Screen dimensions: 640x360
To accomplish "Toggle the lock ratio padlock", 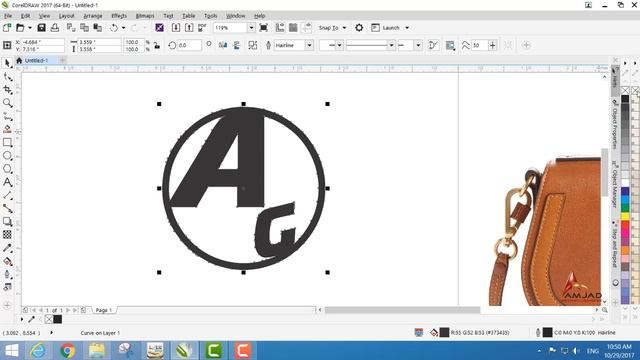I will pos(157,45).
